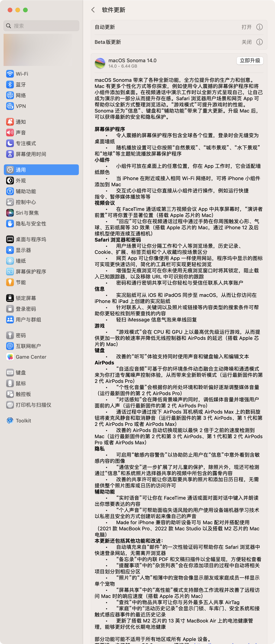Open the 显示器 brightness icon
This screenshot has width=275, height=644.
click(10, 250)
